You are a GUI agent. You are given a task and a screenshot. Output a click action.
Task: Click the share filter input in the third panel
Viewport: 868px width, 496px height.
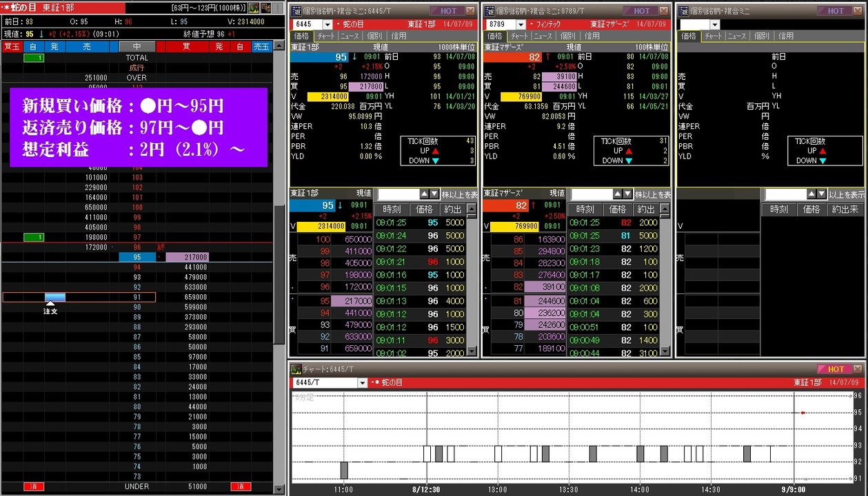coord(786,194)
